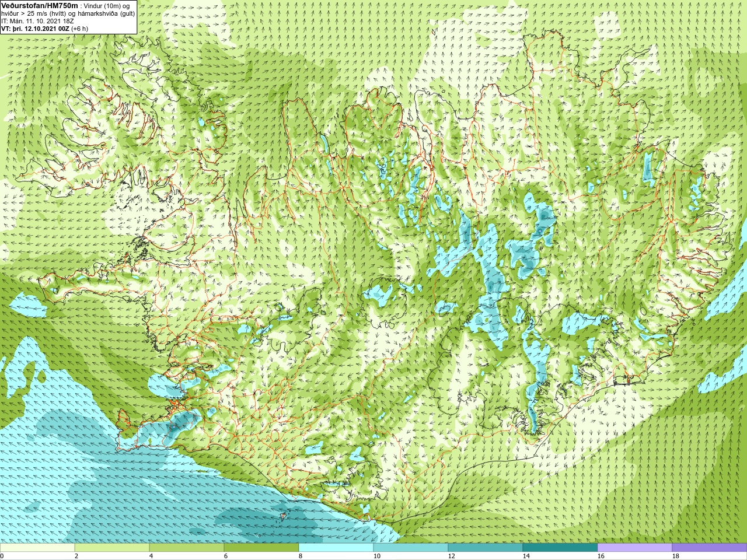Click the dark teal 14–16 m/s legend swatch
747x560 pixels.
coord(560,548)
